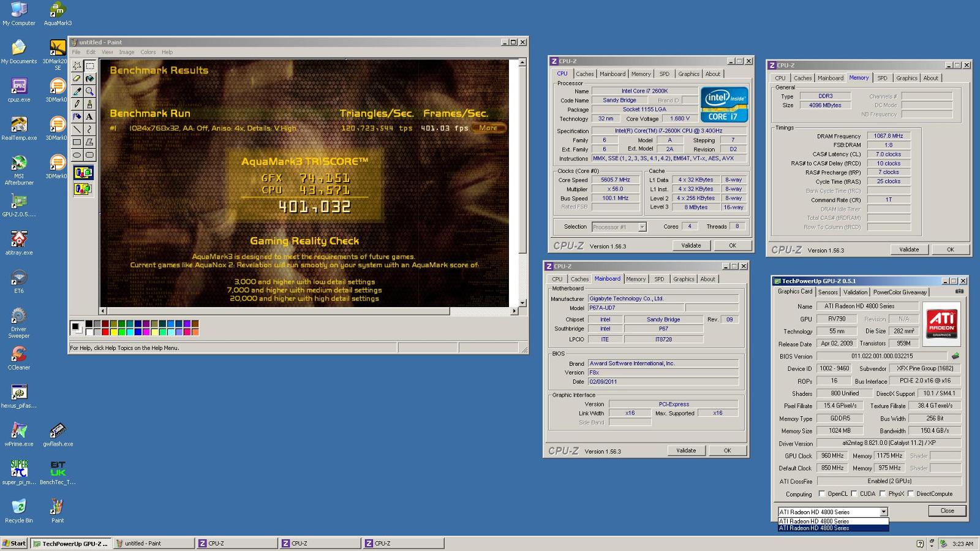
Task: Open the RealTemp.exe desktop icon
Action: (x=19, y=129)
